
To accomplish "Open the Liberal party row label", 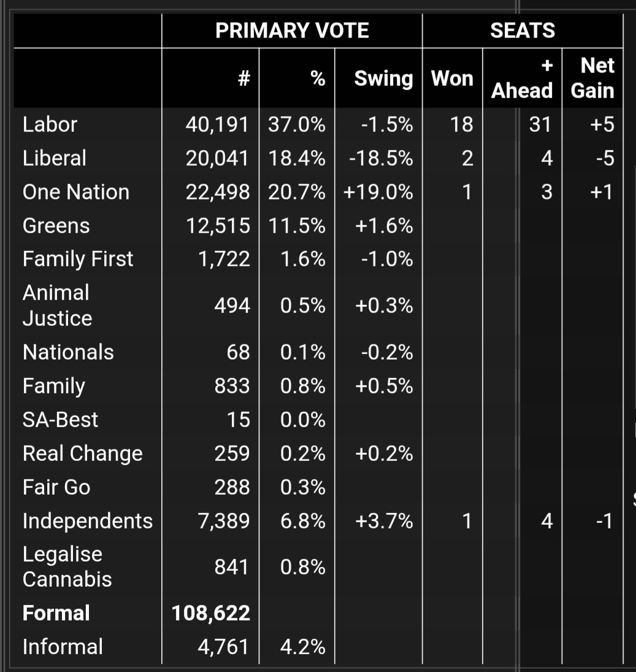I will [55, 158].
